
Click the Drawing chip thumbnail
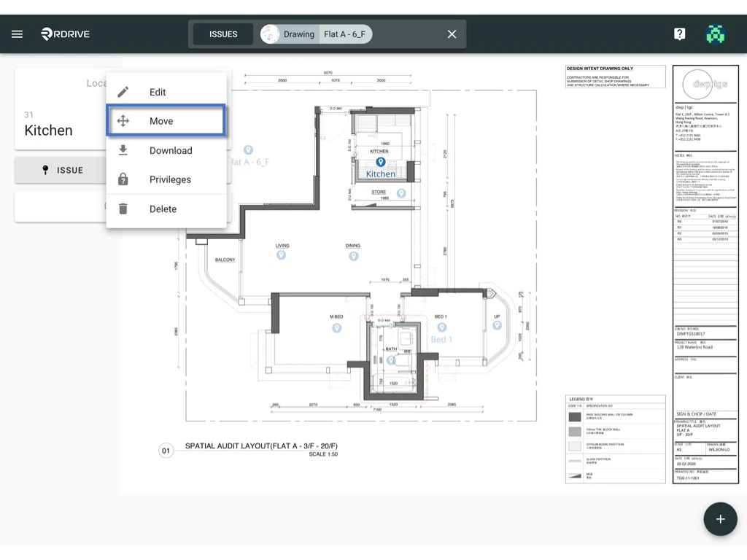tap(270, 34)
